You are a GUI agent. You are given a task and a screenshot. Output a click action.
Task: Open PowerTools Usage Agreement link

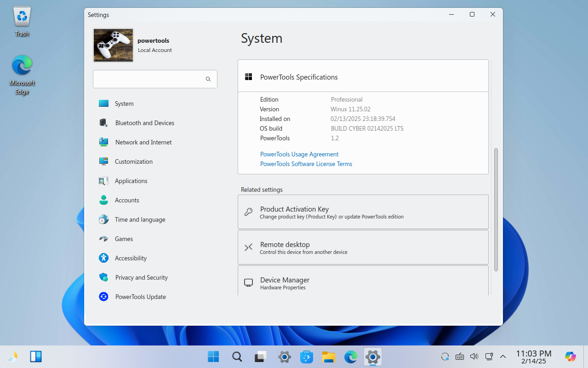[x=299, y=154]
